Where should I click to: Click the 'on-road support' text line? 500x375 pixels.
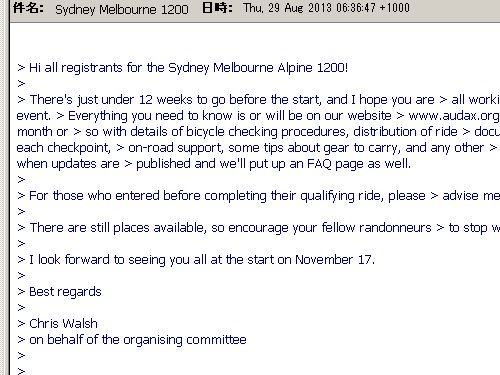click(x=258, y=148)
